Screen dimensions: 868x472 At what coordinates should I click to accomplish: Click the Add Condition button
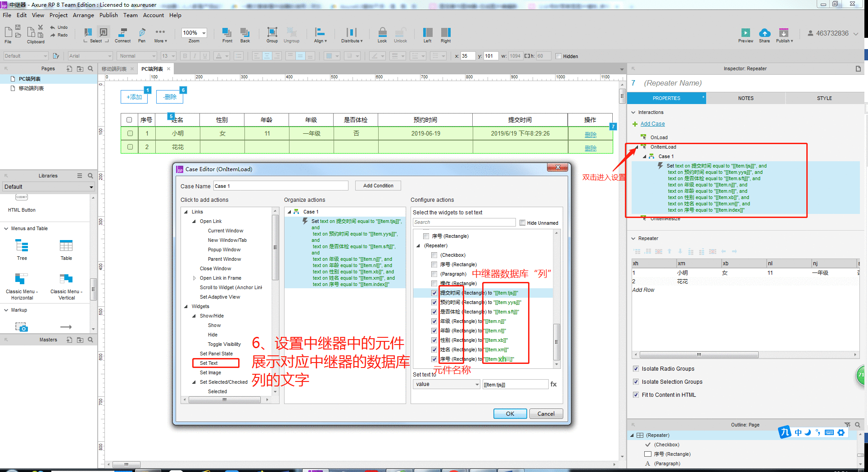point(378,186)
